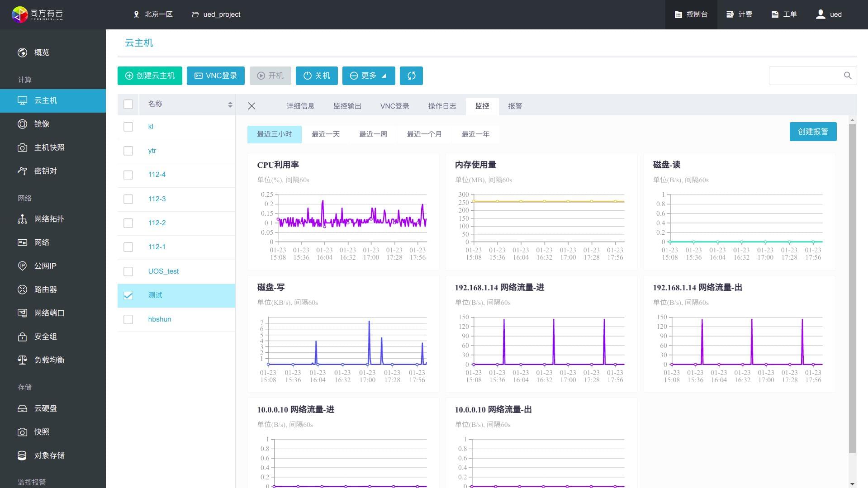
Task: Click the ued_project folder icon
Action: tap(195, 14)
